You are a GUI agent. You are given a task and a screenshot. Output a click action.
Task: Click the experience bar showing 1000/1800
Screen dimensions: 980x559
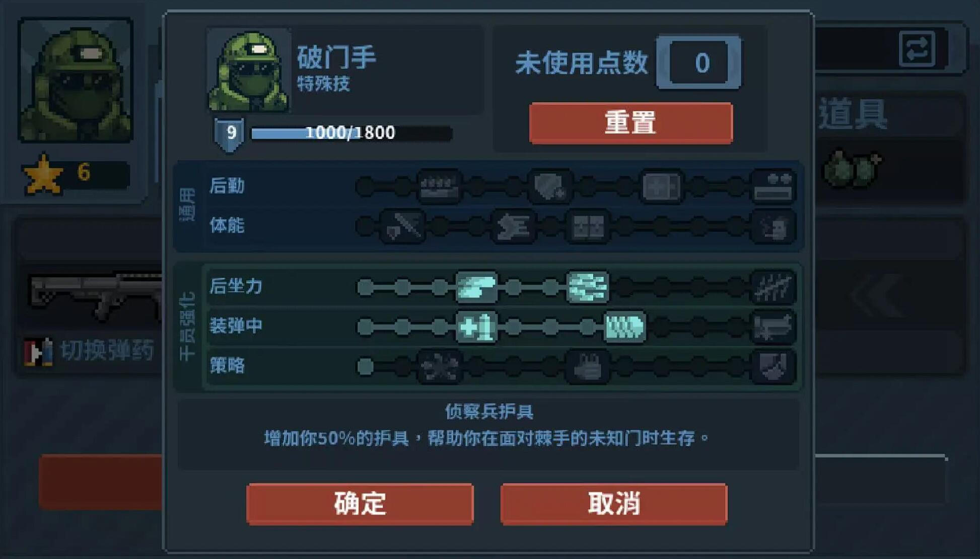click(352, 133)
